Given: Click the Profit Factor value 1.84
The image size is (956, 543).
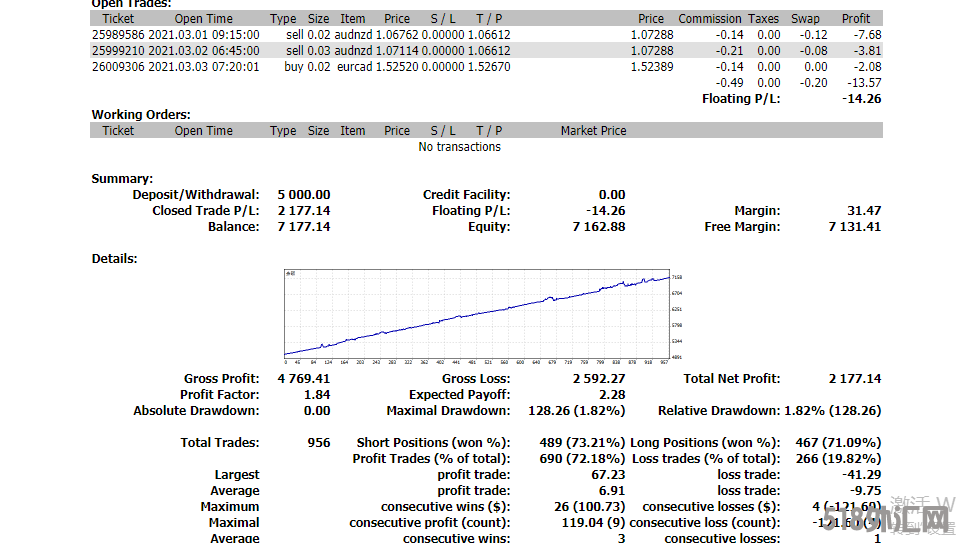Looking at the screenshot, I should click(x=316, y=395).
